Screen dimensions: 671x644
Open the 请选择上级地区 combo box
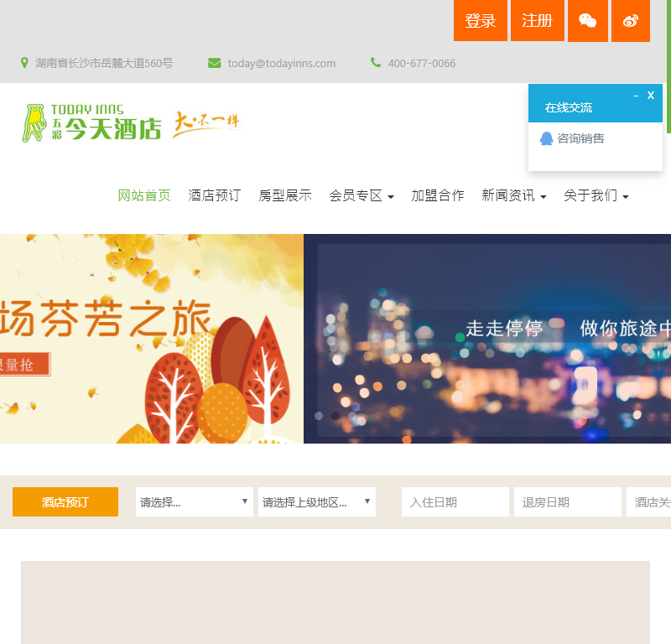pos(316,501)
